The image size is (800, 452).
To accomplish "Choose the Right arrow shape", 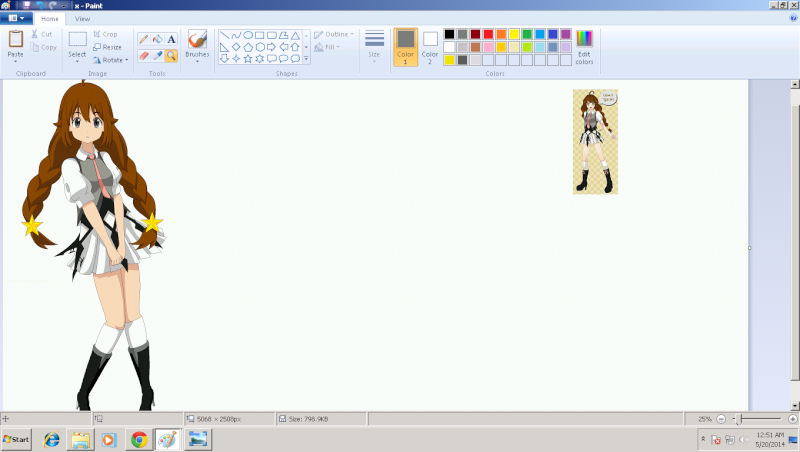I will tap(271, 47).
